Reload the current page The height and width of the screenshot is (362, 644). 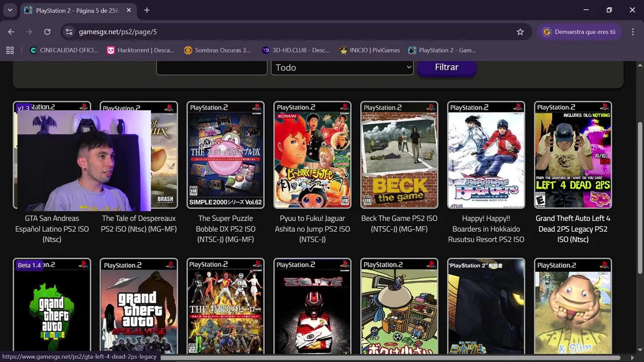pos(47,32)
